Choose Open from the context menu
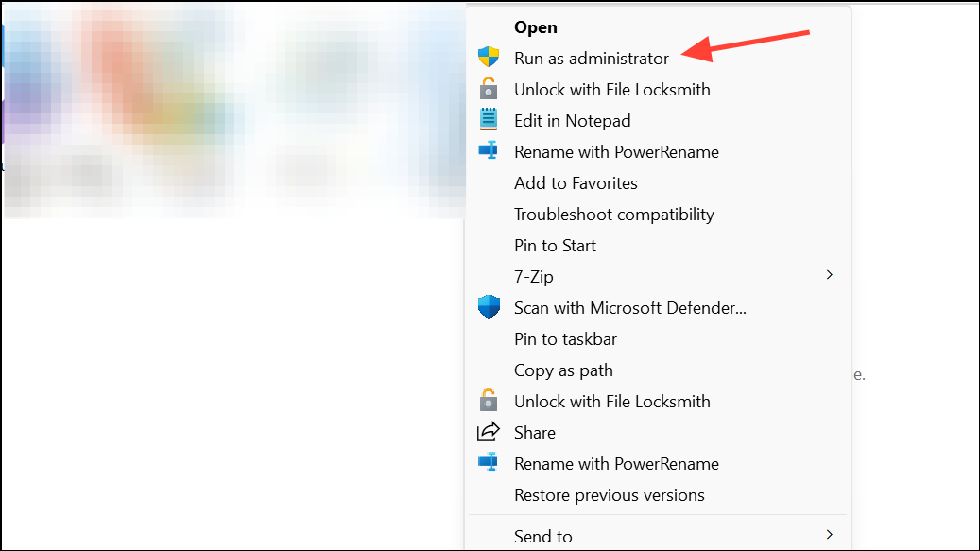Screen dimensions: 980x551 536,27
